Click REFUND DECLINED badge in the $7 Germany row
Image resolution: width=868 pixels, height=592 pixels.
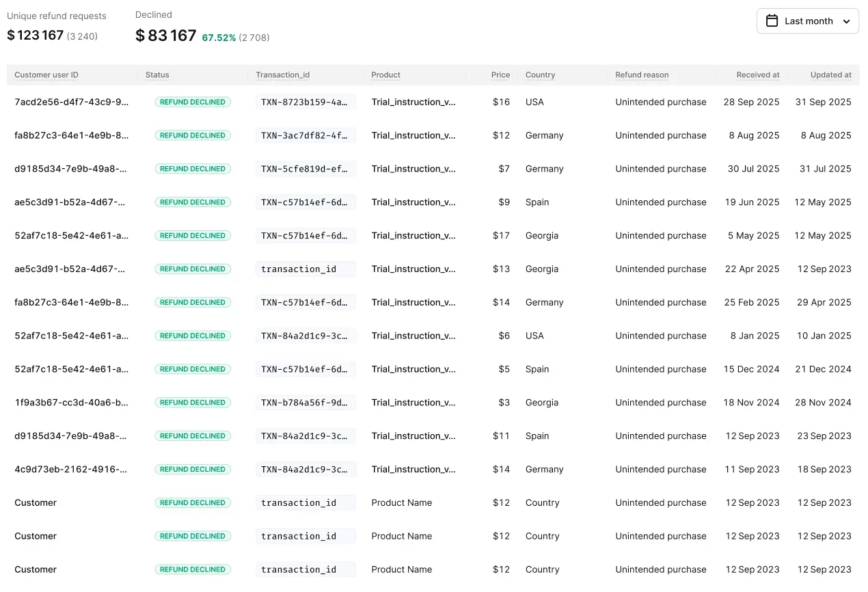(193, 169)
